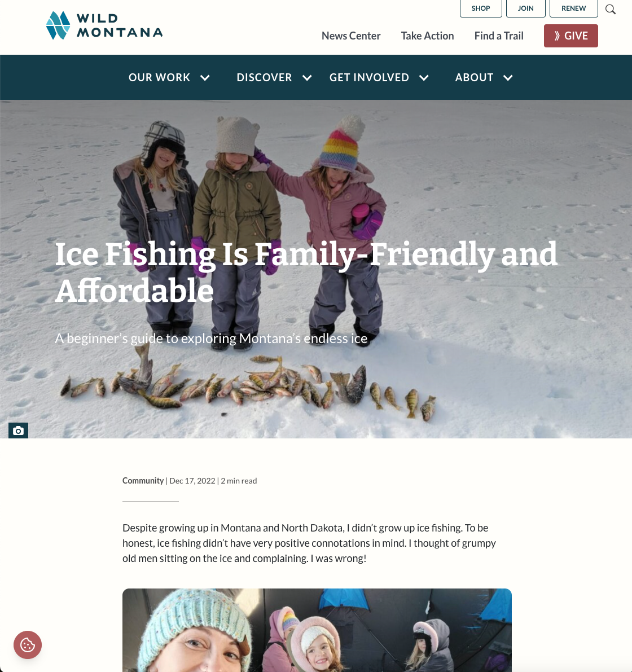This screenshot has width=632, height=672.
Task: Expand the Get Involved chevron
Action: [x=424, y=78]
